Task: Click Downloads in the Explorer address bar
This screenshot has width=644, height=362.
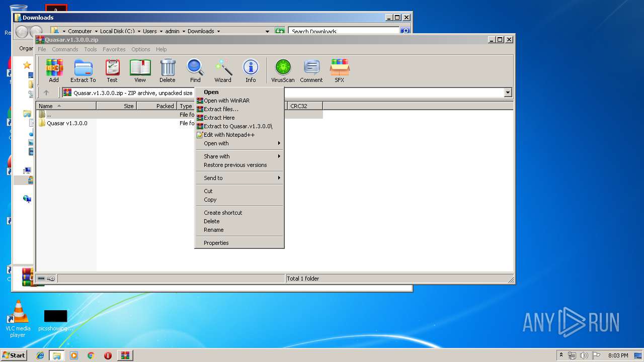Action: point(201,31)
